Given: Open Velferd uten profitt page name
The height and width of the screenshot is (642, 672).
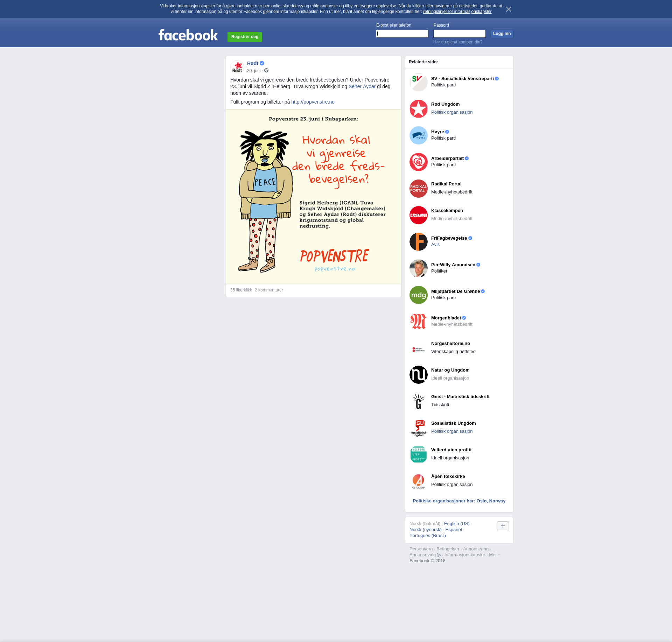Looking at the screenshot, I should point(451,450).
